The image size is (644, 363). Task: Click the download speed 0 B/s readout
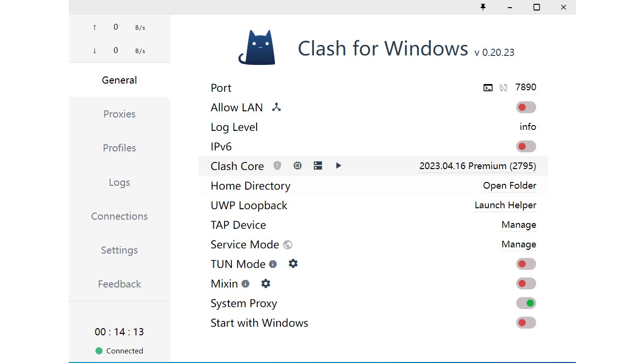[119, 50]
